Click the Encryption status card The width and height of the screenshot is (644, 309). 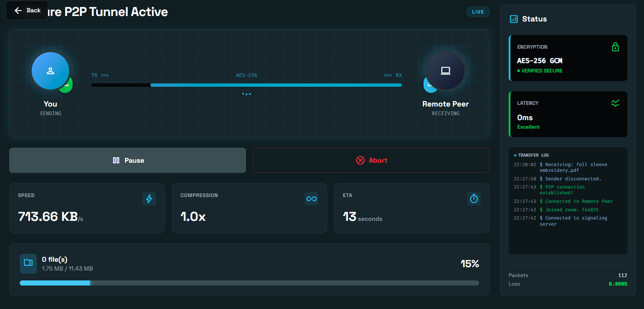[568, 58]
